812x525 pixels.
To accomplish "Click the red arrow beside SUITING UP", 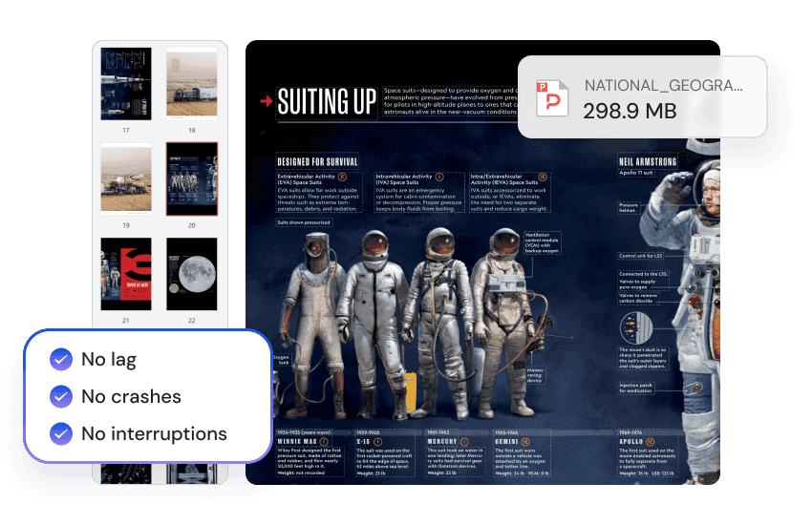I will coord(265,99).
